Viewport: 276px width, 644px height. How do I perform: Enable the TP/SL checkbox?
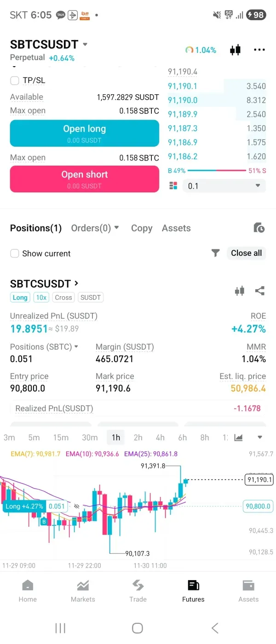coord(13,80)
